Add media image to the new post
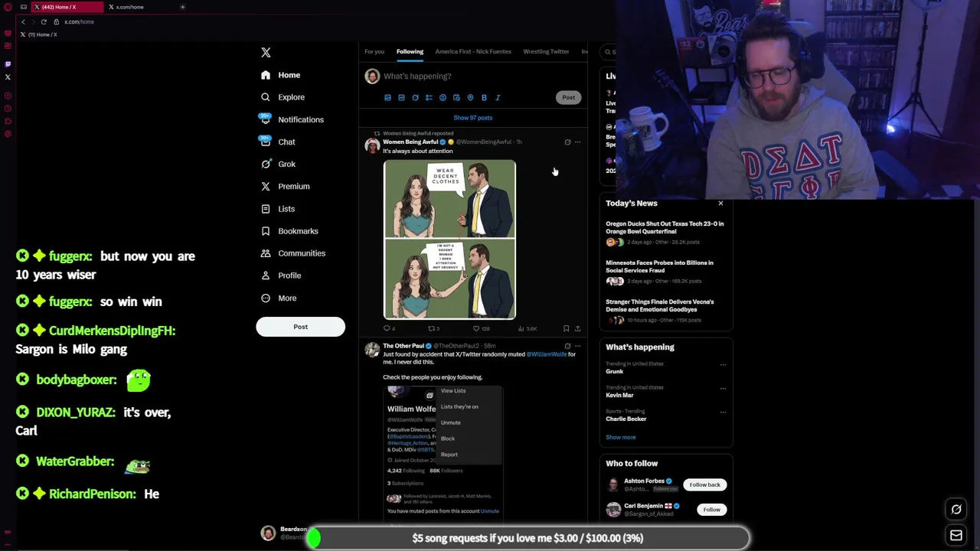980x551 pixels. click(387, 97)
